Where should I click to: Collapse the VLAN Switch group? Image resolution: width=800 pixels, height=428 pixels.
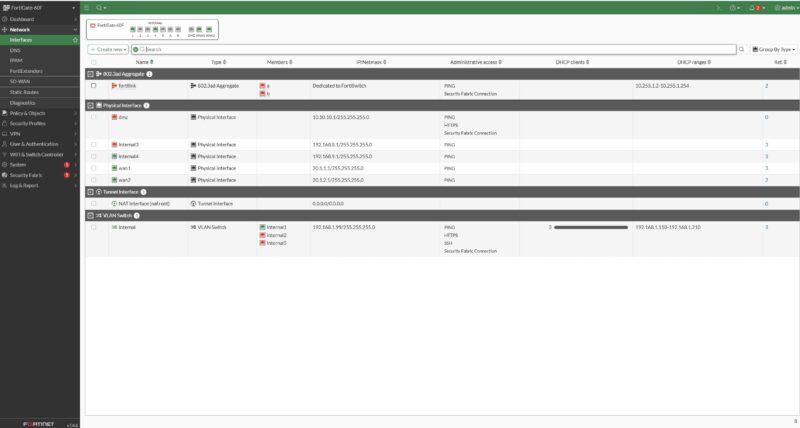pos(90,215)
